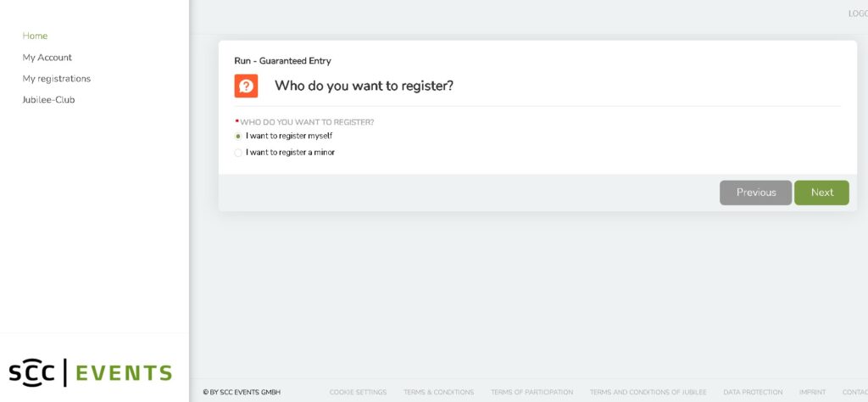
Task: Open the Jubilee-Club section
Action: (x=48, y=100)
